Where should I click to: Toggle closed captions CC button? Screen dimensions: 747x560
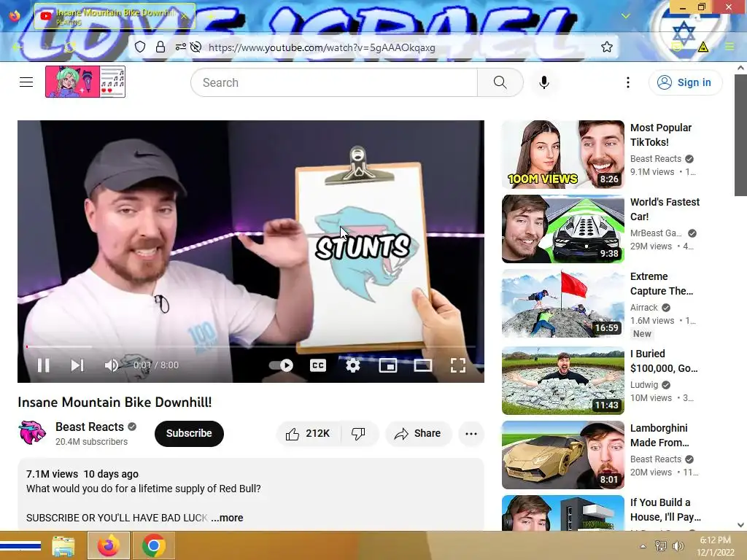click(x=318, y=365)
